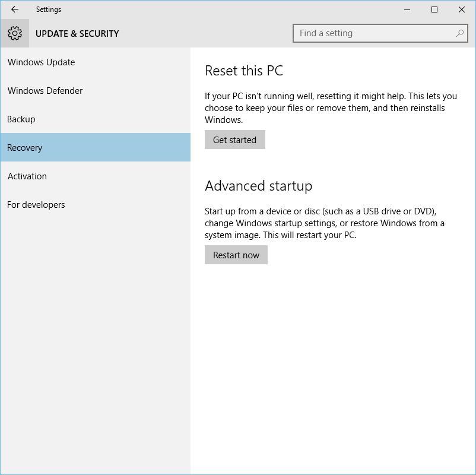This screenshot has height=475, width=476.
Task: Click Get started under Reset this PC
Action: point(234,140)
